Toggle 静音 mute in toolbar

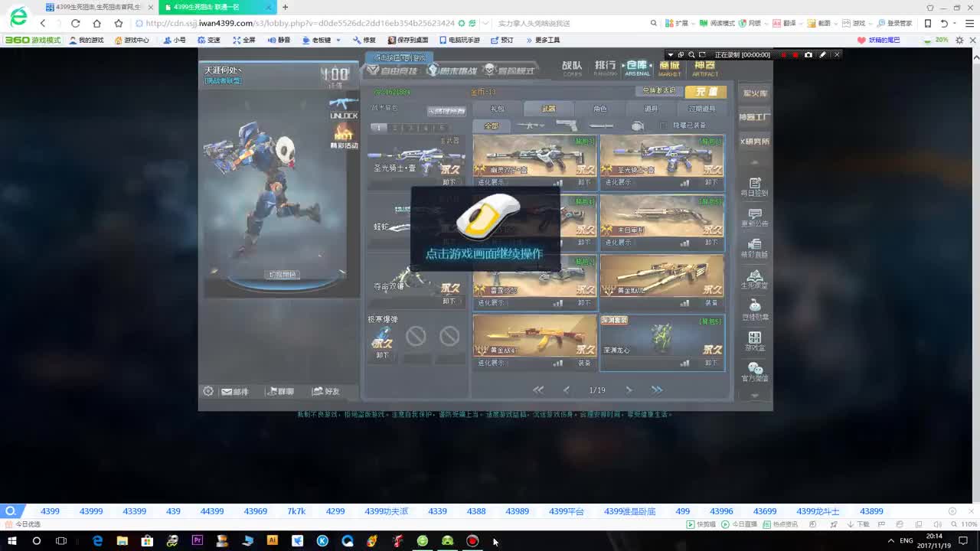pyautogui.click(x=279, y=40)
